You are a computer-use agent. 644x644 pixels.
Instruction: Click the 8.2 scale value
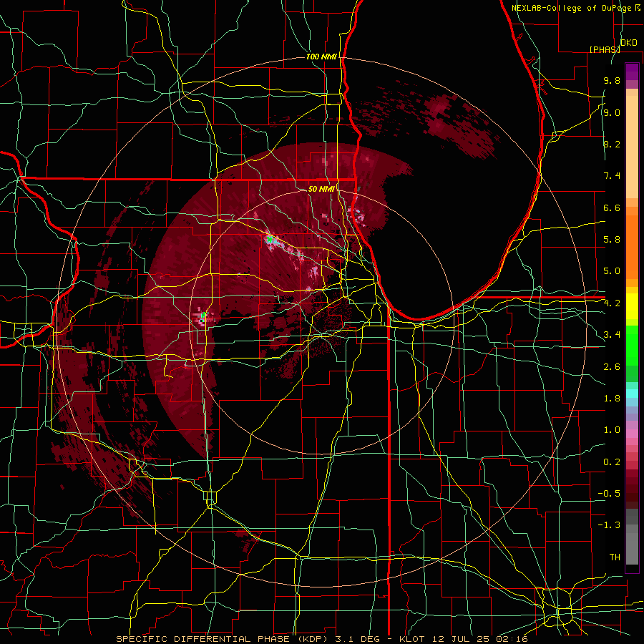point(612,144)
